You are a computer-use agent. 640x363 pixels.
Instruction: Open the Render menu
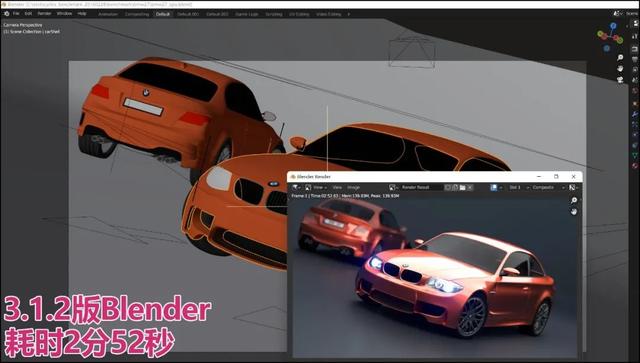pos(44,13)
